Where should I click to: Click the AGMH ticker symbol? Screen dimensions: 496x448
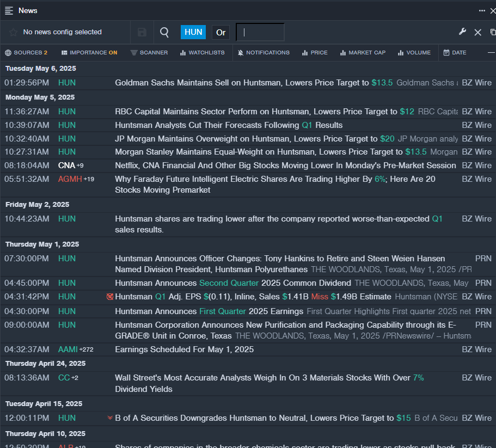pyautogui.click(x=70, y=179)
